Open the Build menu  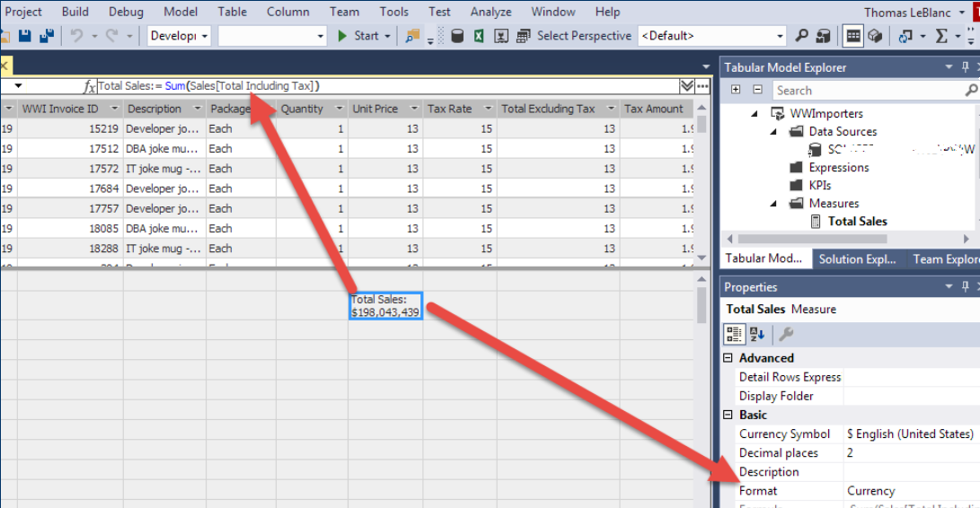click(75, 12)
